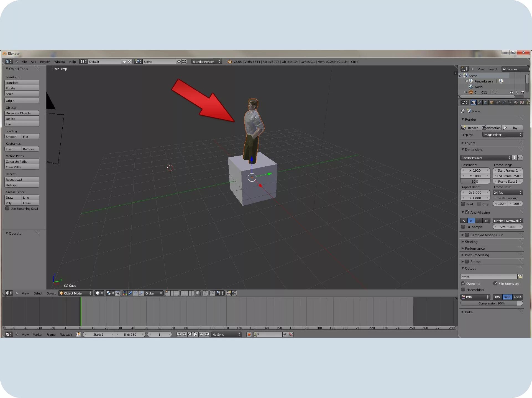Disable the Anti-Aliasing checkbox
The height and width of the screenshot is (398, 532).
(x=467, y=212)
